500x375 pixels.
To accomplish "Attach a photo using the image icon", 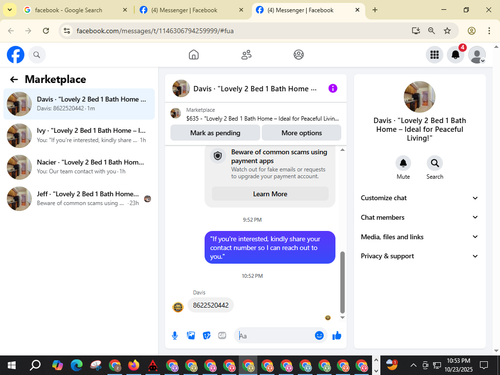I will [191, 336].
